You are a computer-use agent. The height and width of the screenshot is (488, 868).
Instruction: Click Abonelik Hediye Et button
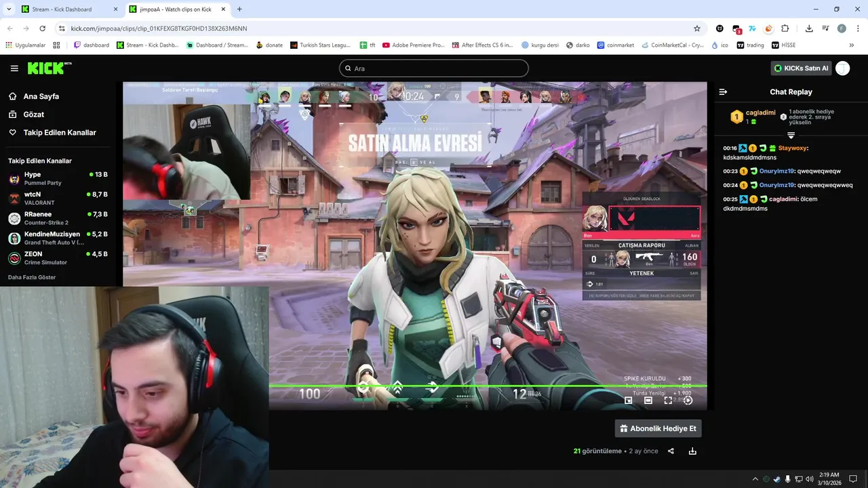(x=658, y=428)
